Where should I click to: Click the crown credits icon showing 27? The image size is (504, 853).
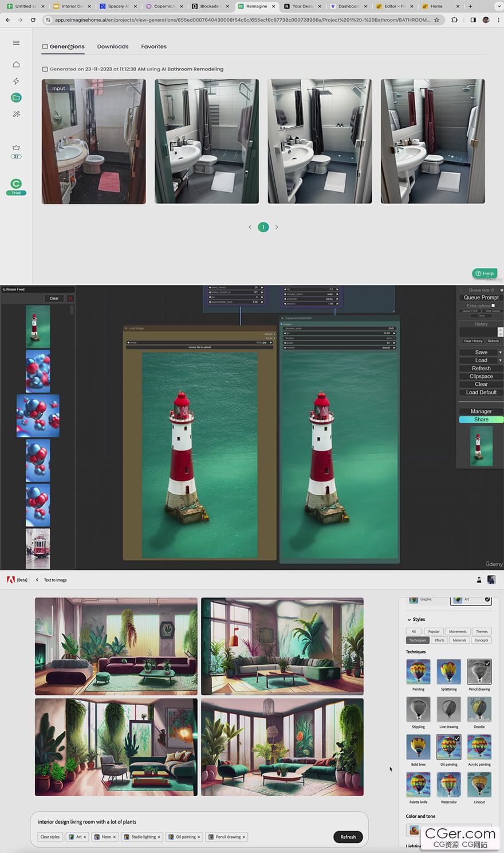16,151
